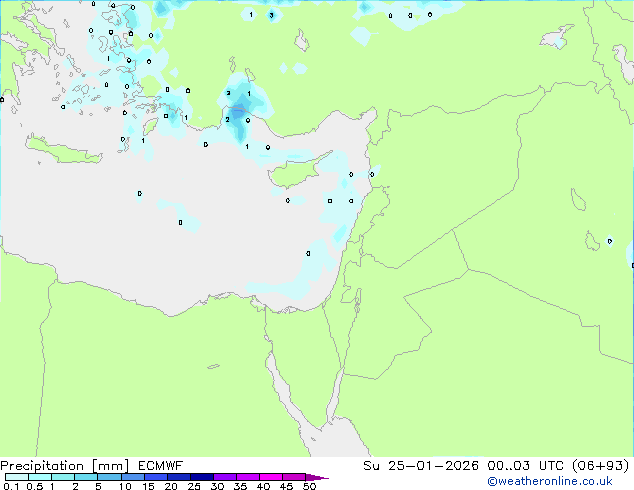Pick the 1–2 mm legend swatch
Screen dimensions: 634x490
pos(63,477)
